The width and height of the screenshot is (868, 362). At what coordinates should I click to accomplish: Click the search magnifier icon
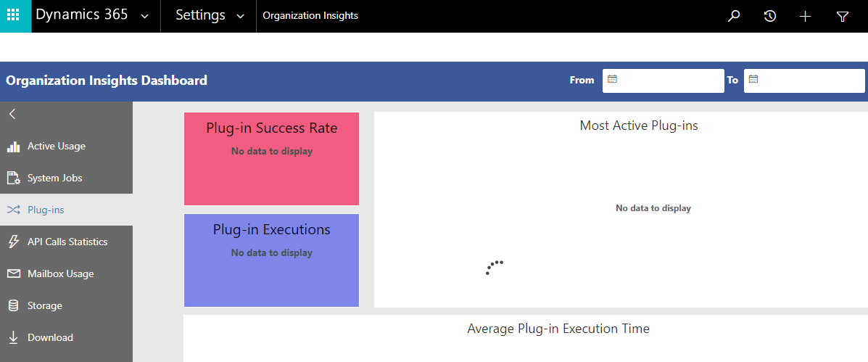tap(734, 16)
